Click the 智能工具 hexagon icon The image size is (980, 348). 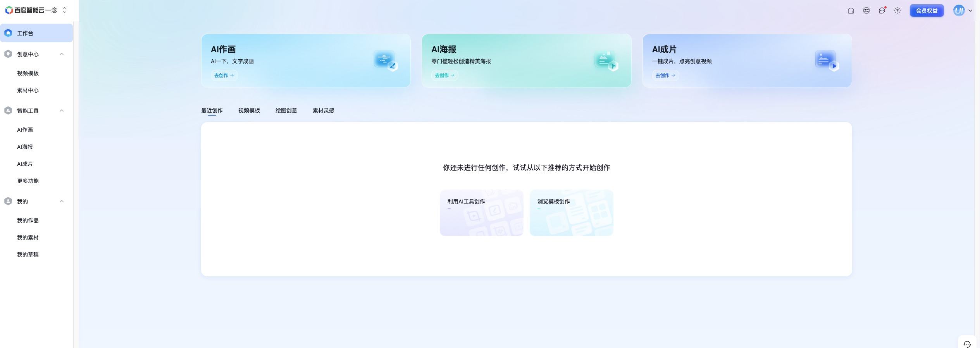point(8,110)
